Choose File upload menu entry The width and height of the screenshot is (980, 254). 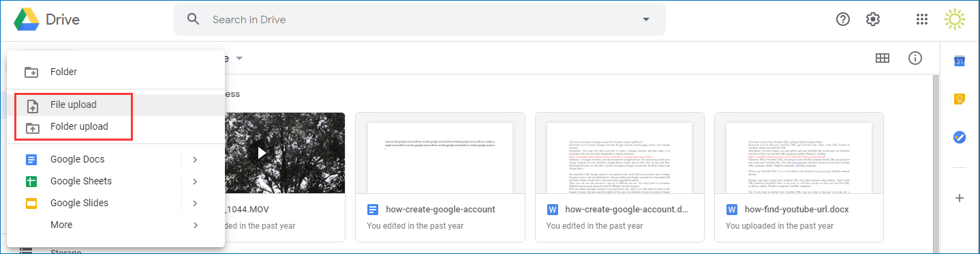[x=116, y=105]
